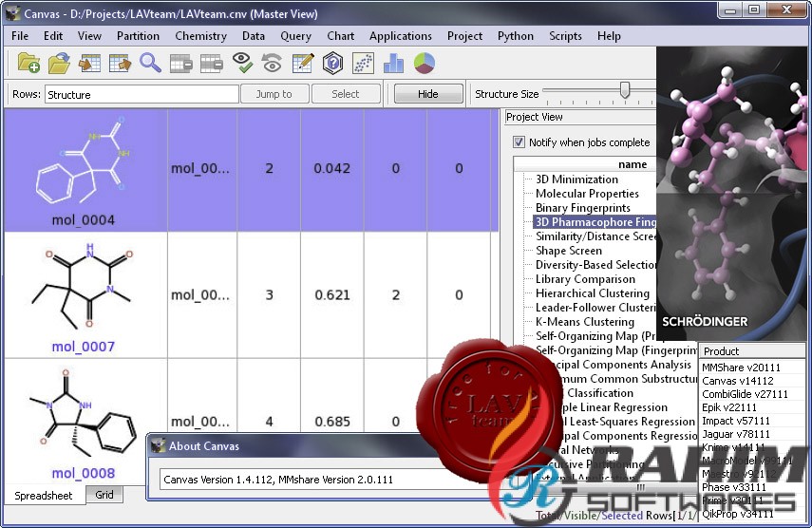This screenshot has height=528, width=812.
Task: Select Library Comparison tree item
Action: [x=585, y=278]
